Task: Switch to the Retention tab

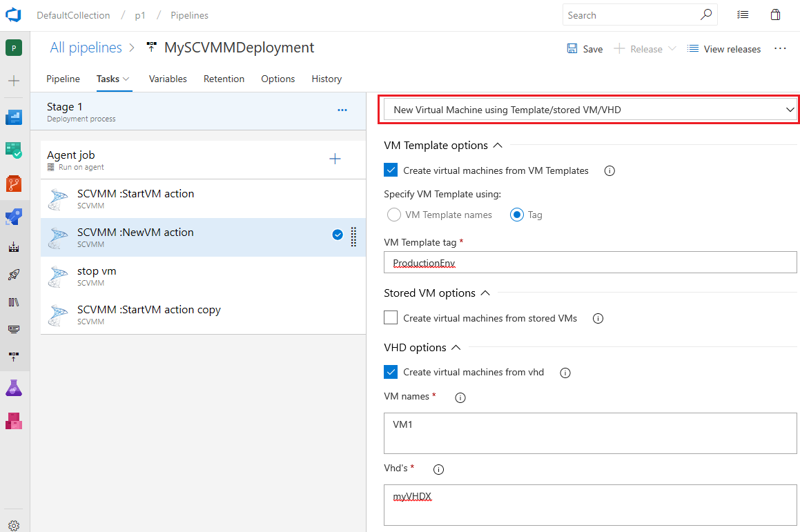Action: coord(224,79)
